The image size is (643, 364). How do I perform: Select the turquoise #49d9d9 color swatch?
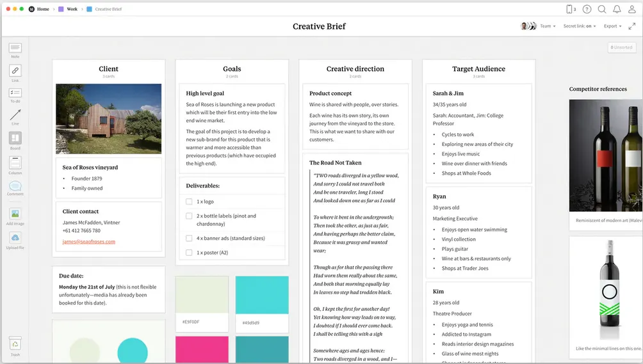point(262,295)
